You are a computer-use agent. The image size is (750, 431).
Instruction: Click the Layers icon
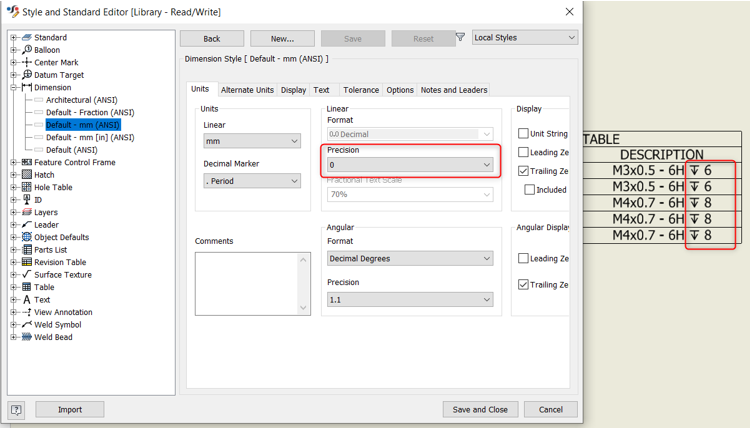(x=27, y=212)
